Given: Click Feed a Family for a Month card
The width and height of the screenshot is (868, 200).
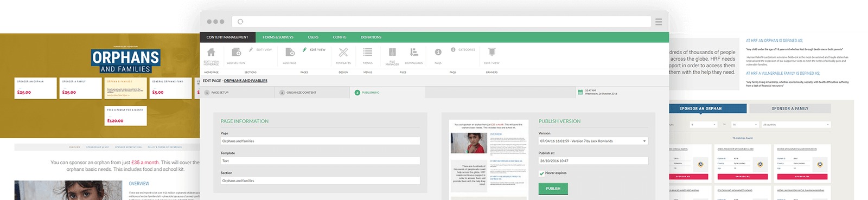Looking at the screenshot, I should (x=126, y=115).
